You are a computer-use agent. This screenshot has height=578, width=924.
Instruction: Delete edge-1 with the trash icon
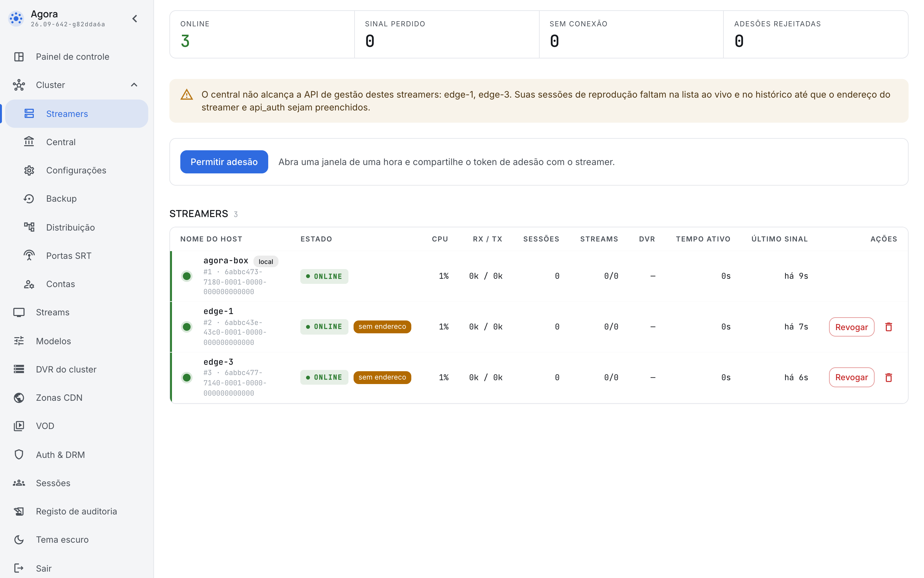coord(888,327)
